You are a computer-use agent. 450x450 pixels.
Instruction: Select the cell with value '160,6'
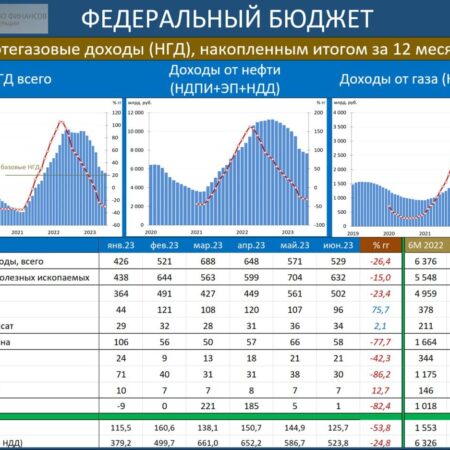164,428
